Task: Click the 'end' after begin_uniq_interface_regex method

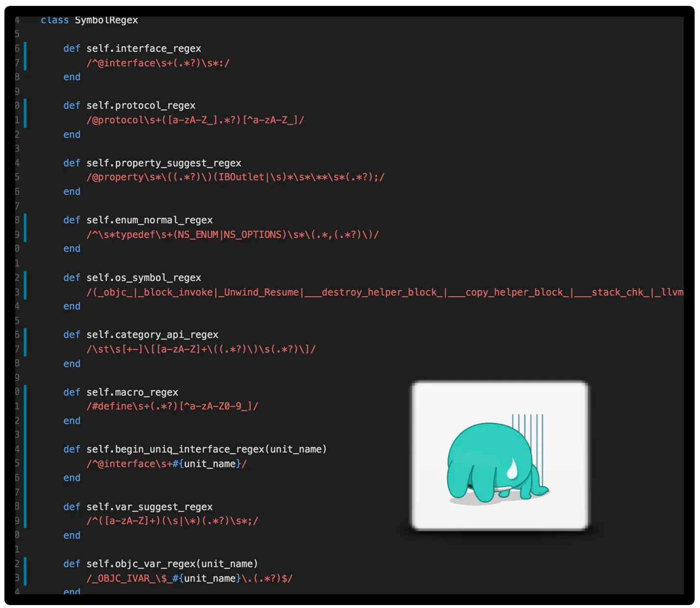Action: (x=72, y=478)
